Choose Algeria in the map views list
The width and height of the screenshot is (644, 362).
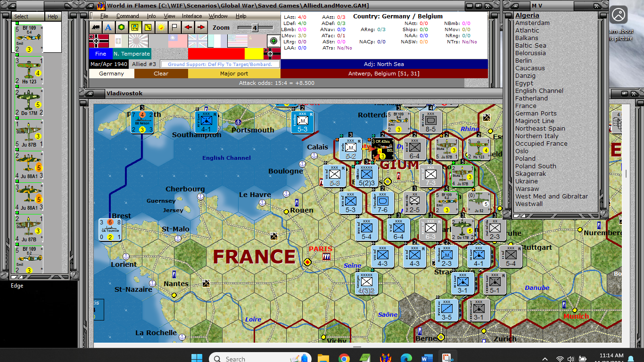[x=527, y=16]
